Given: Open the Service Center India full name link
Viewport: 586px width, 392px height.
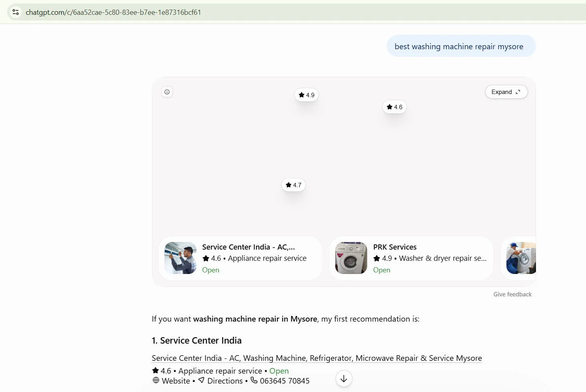Looking at the screenshot, I should [x=317, y=358].
